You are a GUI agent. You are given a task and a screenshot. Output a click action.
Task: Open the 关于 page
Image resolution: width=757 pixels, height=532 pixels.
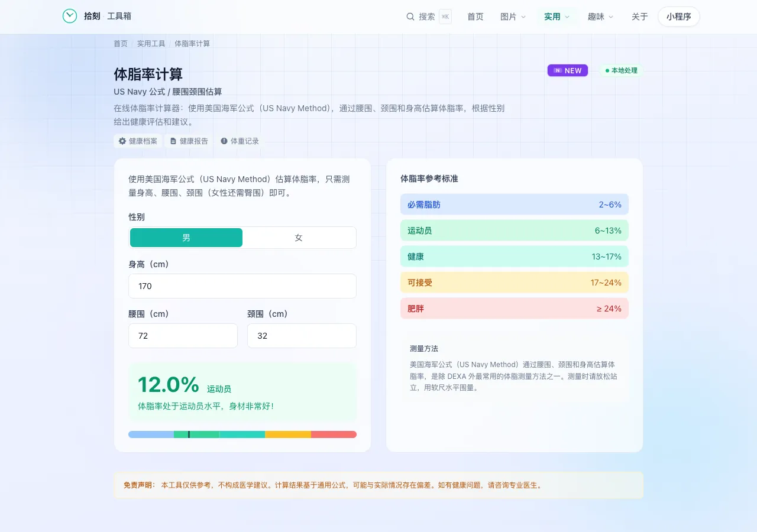(x=640, y=17)
